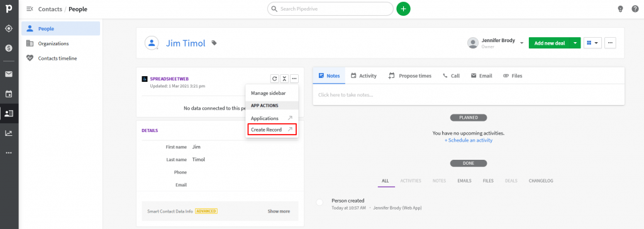The width and height of the screenshot is (644, 229).
Task: Open the person page more actions ellipsis
Action: pos(610,43)
